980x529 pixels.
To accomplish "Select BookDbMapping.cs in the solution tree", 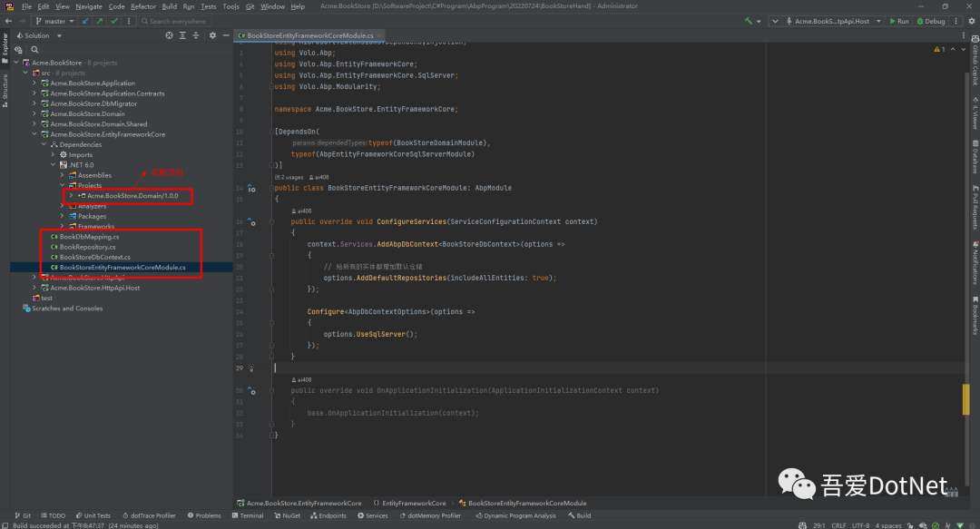I will [x=89, y=237].
